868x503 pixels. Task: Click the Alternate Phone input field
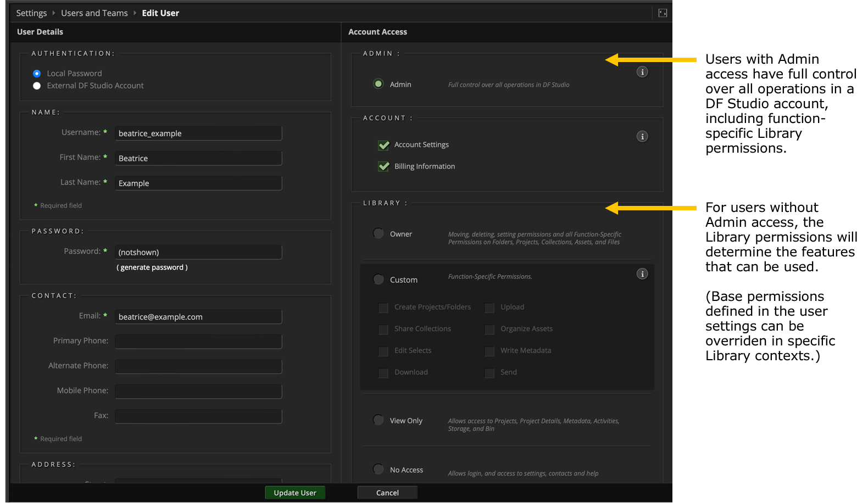tap(198, 366)
